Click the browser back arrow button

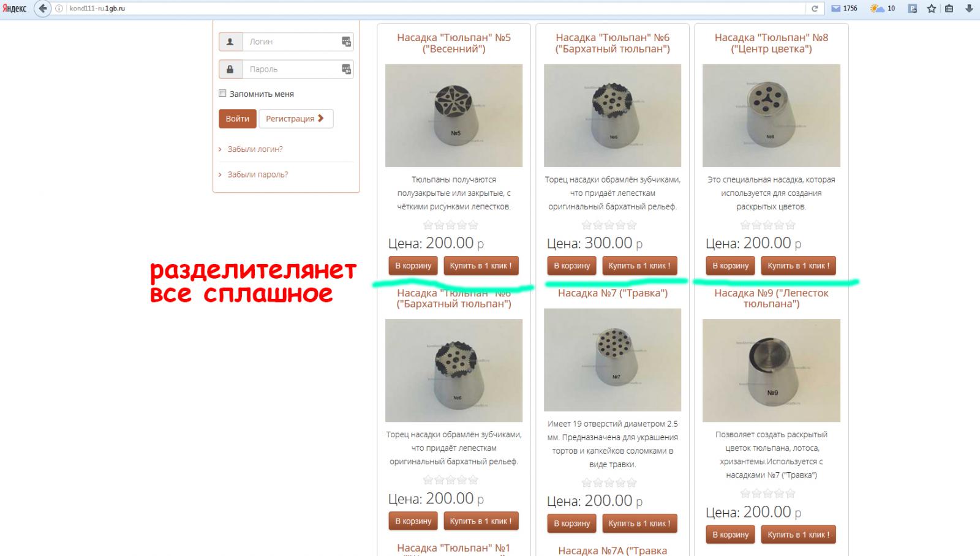click(42, 9)
